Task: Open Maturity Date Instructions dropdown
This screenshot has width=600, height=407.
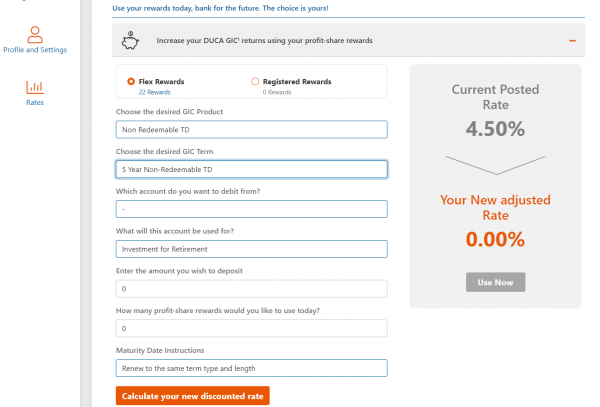Action: 251,368
